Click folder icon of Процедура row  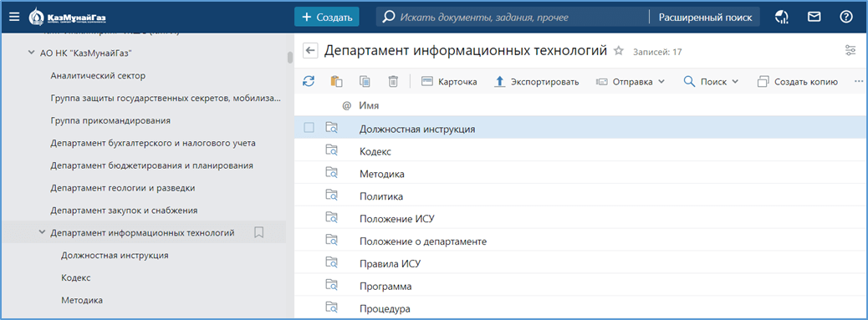click(x=332, y=307)
